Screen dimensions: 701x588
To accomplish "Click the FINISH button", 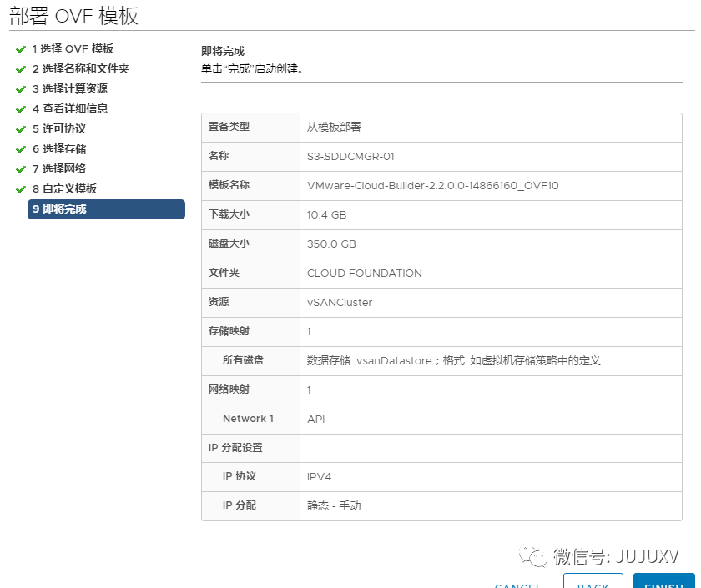I will tap(664, 580).
